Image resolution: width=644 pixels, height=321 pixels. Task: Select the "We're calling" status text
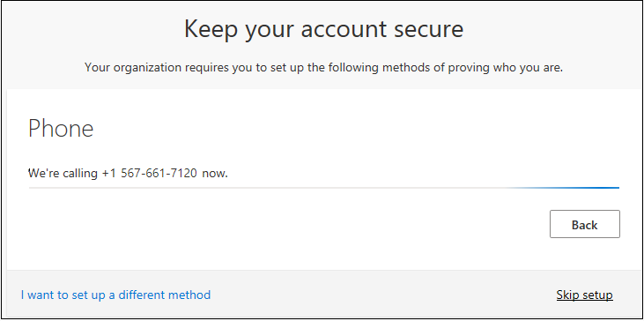tap(63, 174)
